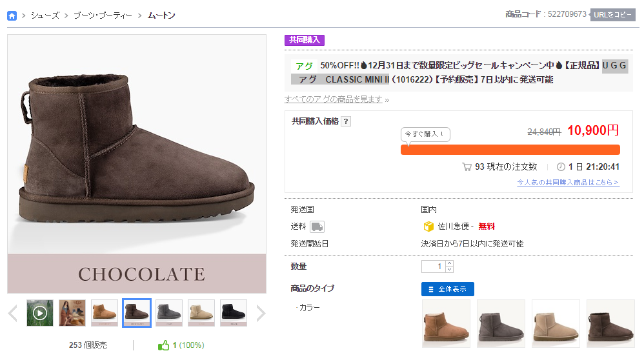Image resolution: width=644 pixels, height=353 pixels.
Task: Open シューズ breadcrumb category
Action: 45,15
